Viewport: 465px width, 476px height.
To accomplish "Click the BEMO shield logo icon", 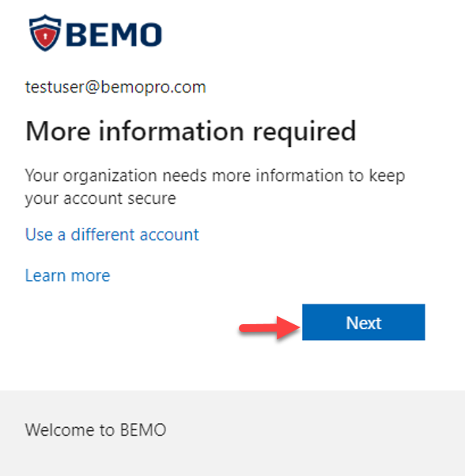I will (45, 32).
